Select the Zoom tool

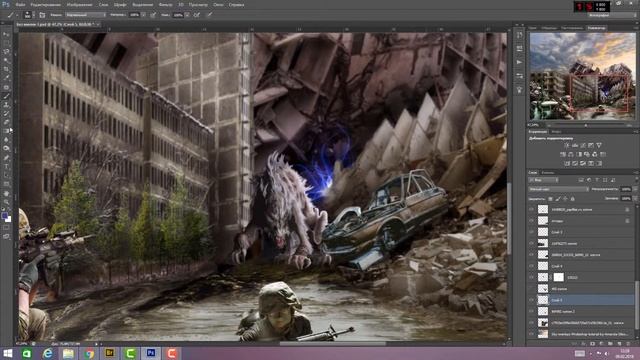tap(6, 202)
